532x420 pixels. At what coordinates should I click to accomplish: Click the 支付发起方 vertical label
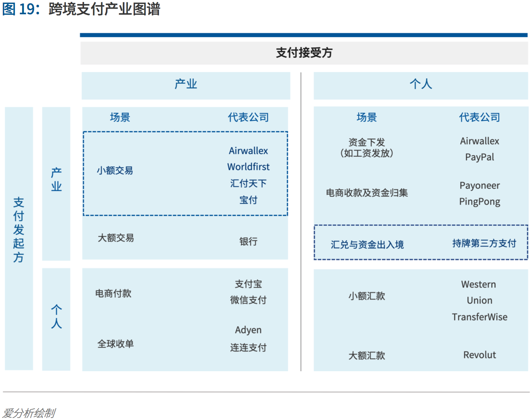click(x=19, y=230)
